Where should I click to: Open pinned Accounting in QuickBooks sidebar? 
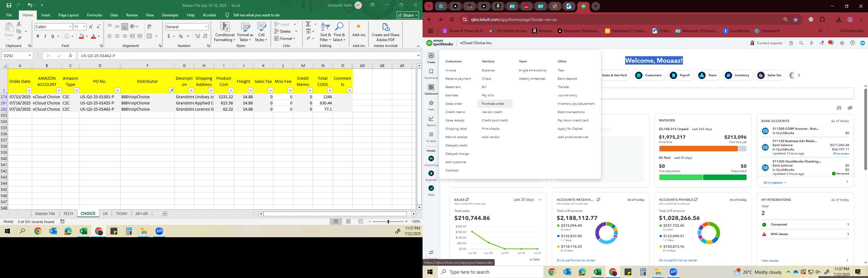click(x=431, y=161)
